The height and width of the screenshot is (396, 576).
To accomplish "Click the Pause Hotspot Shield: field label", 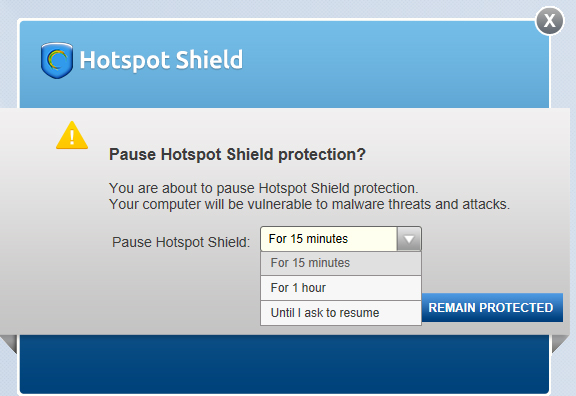I will coord(181,242).
